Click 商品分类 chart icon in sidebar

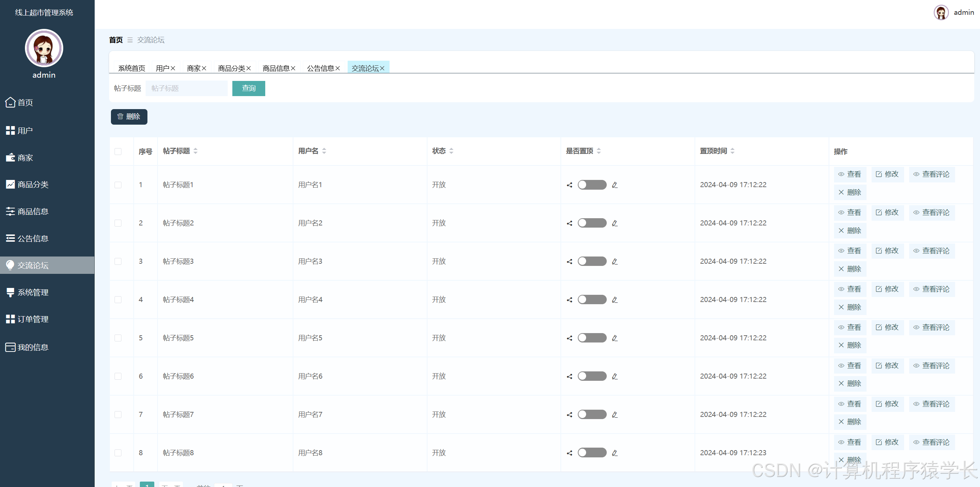click(10, 185)
